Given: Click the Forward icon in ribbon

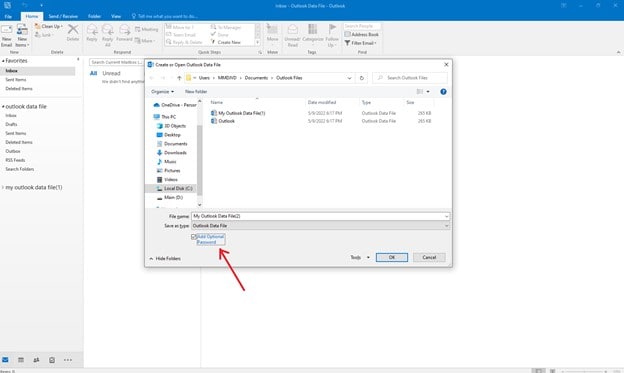Looking at the screenshot, I should click(124, 30).
